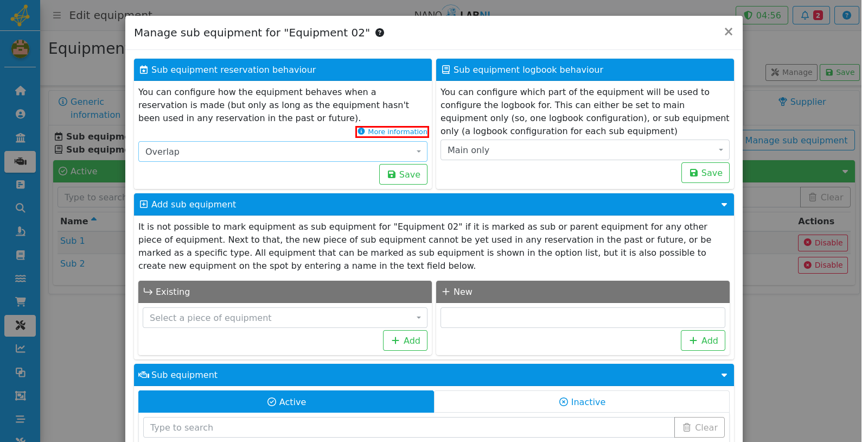Select the tools wrench sidebar icon
The width and height of the screenshot is (868, 442).
[20, 326]
